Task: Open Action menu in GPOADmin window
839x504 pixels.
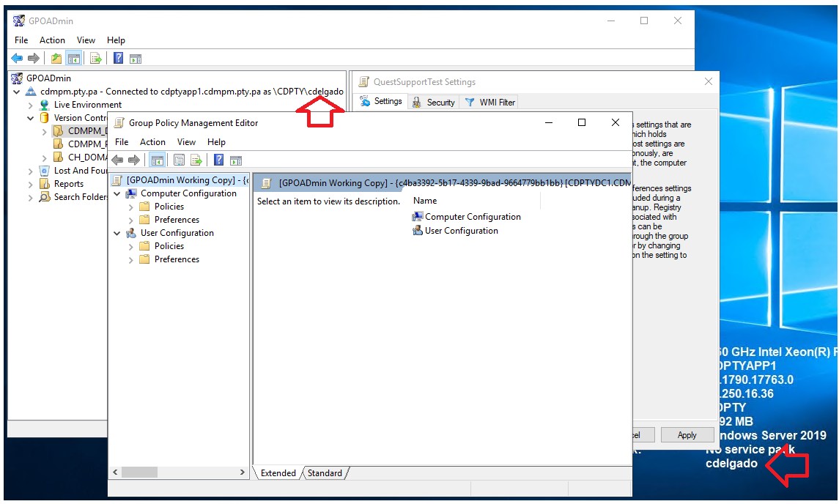Action: (52, 40)
